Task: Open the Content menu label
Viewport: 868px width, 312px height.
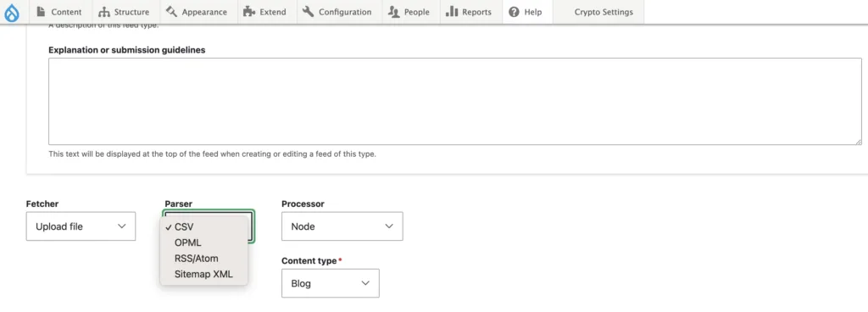Action: [x=66, y=12]
